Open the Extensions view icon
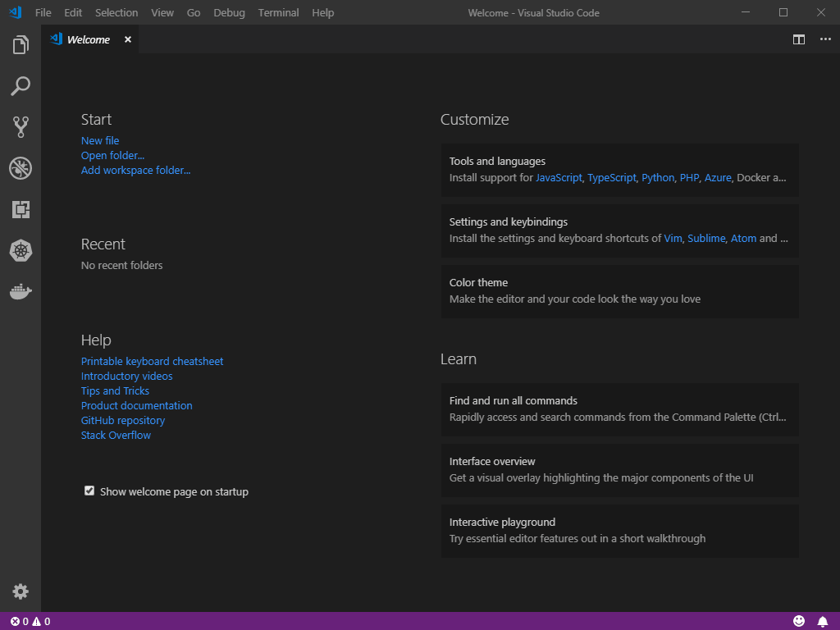840x630 pixels. pyautogui.click(x=21, y=209)
